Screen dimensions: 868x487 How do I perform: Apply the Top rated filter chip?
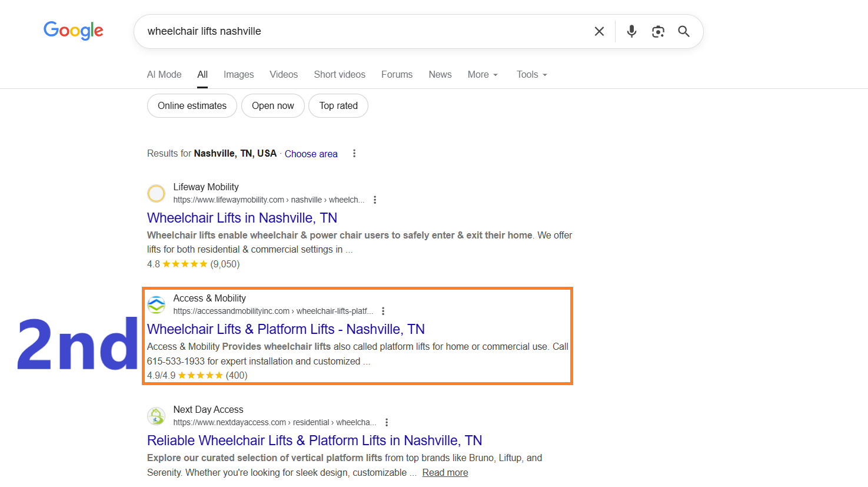click(338, 105)
